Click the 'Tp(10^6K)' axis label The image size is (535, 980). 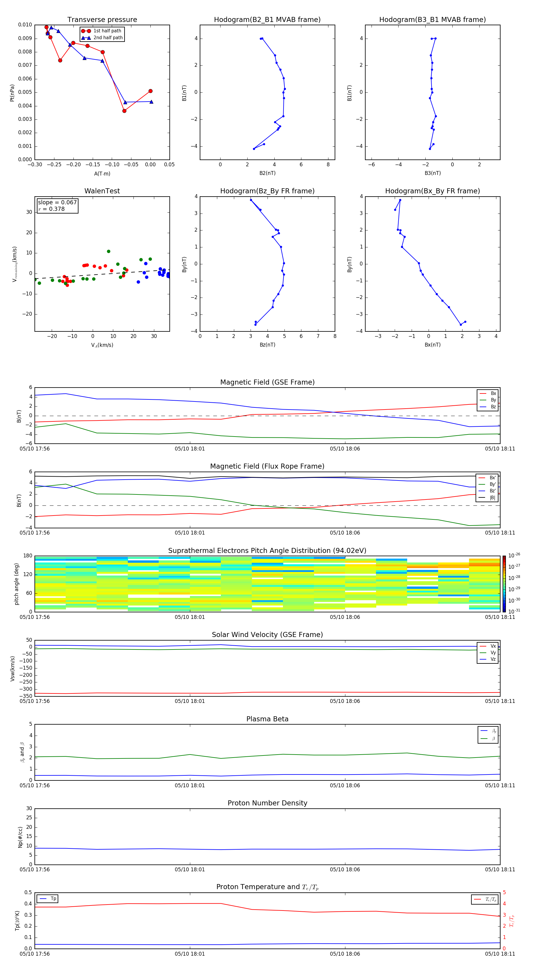17,921
